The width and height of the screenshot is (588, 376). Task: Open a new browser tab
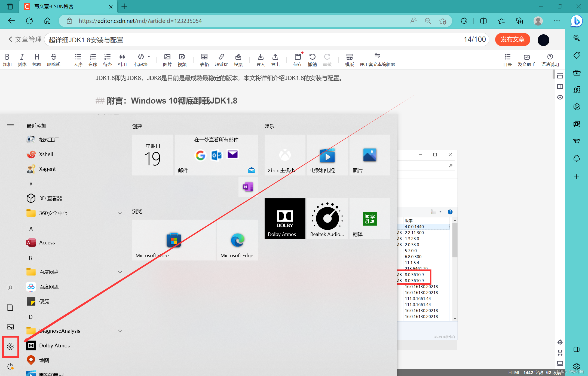(124, 7)
